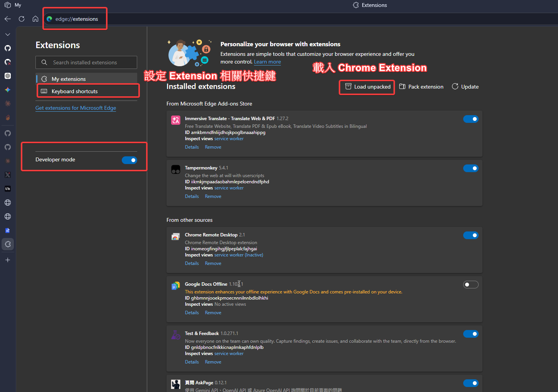Go home using the house icon
This screenshot has width=558, height=392.
pos(35,19)
